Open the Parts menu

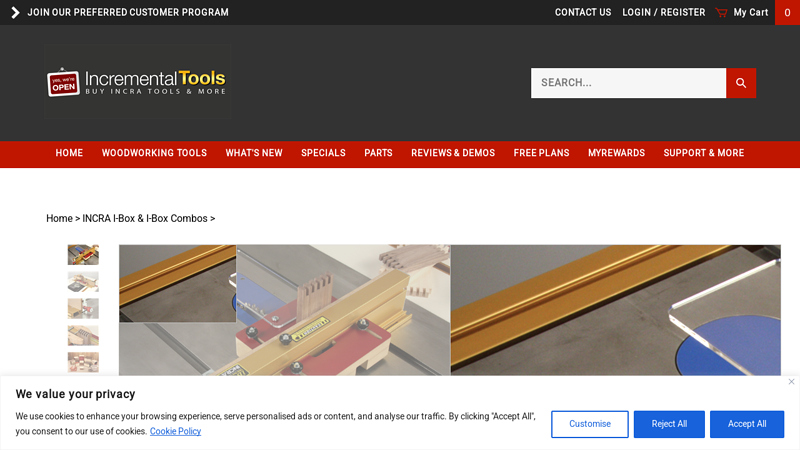[378, 153]
